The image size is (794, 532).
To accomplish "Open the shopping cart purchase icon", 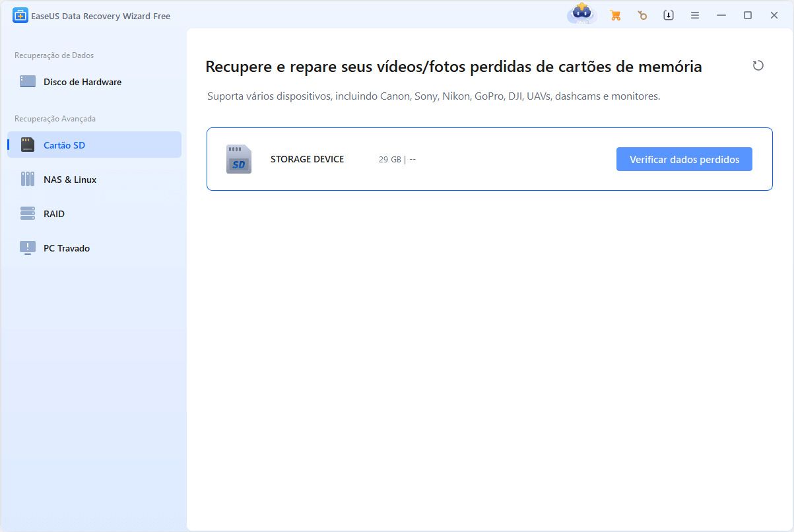I will pos(615,15).
